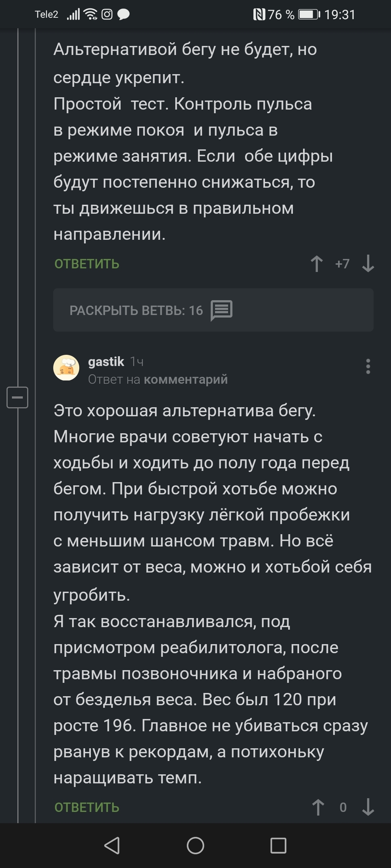Reply to gastik's comment
The width and height of the screenshot is (391, 868).
click(x=87, y=808)
